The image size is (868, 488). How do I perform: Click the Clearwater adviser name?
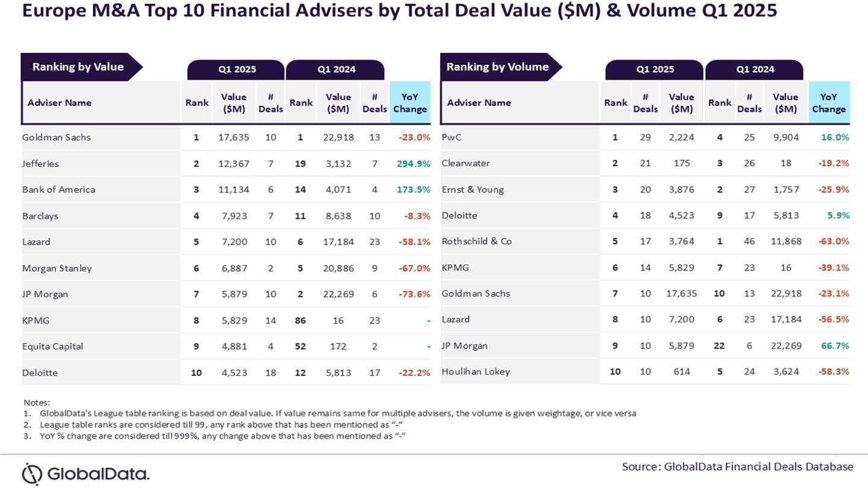point(465,163)
